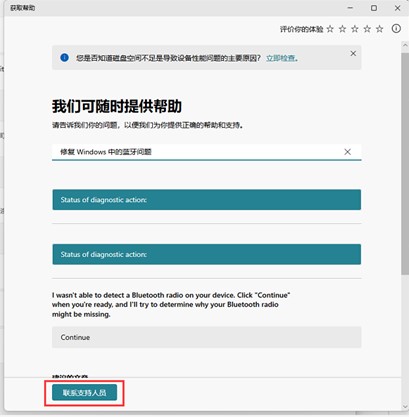Rate experience with the first star
This screenshot has height=417, width=409.
click(330, 29)
